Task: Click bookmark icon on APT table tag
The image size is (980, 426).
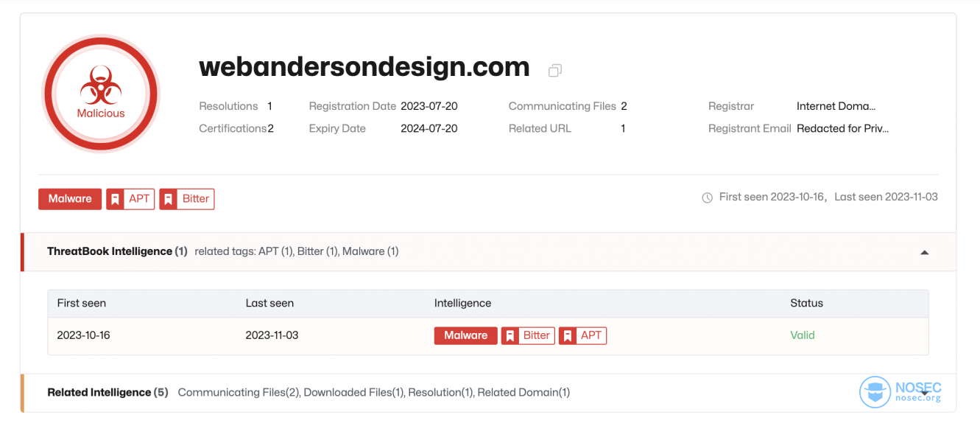Action: pos(567,336)
